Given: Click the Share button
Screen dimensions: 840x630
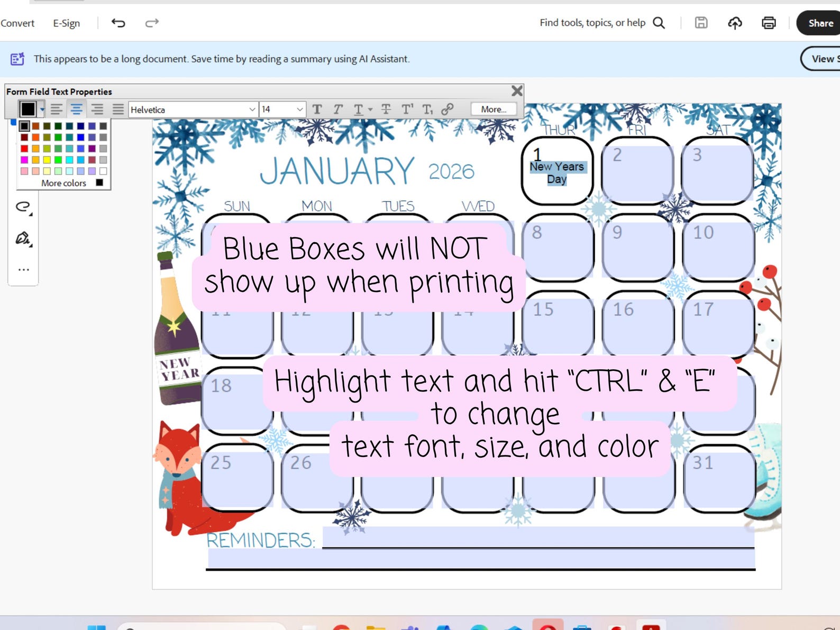Looking at the screenshot, I should (820, 23).
